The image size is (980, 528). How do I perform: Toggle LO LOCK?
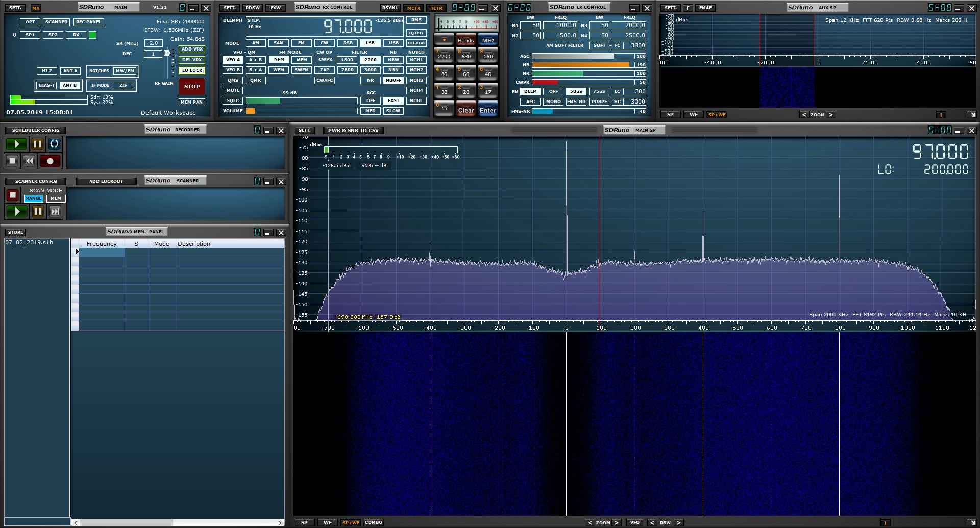tap(192, 70)
